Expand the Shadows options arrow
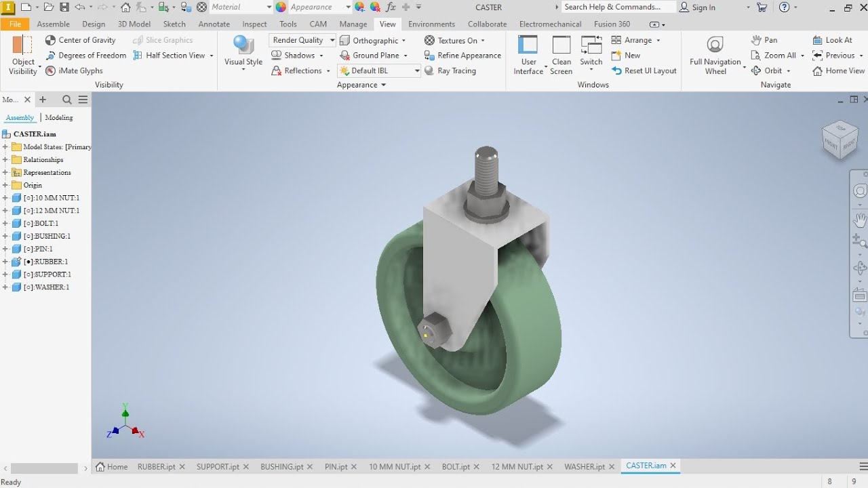Screen dimensions: 868x488 [x=321, y=56]
